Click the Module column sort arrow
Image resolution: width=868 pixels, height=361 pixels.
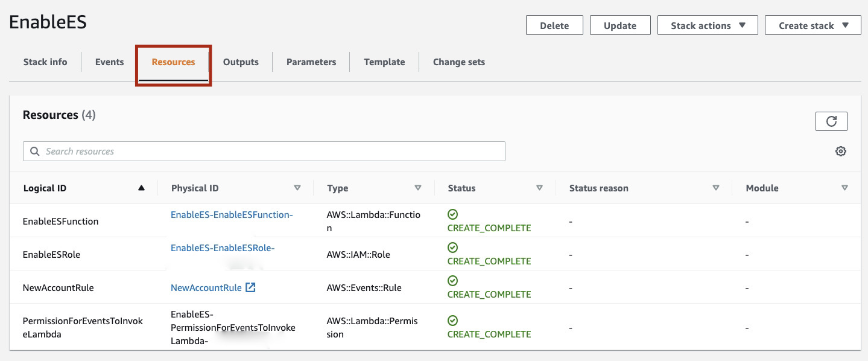click(x=844, y=188)
